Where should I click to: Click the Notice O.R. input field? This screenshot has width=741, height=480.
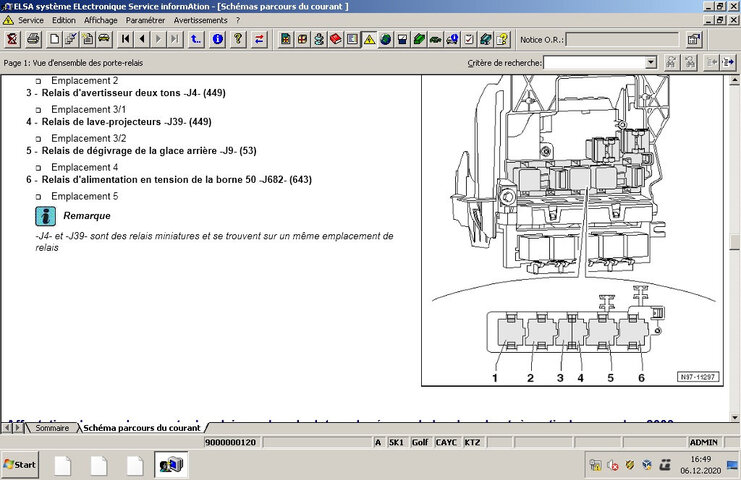pos(622,40)
